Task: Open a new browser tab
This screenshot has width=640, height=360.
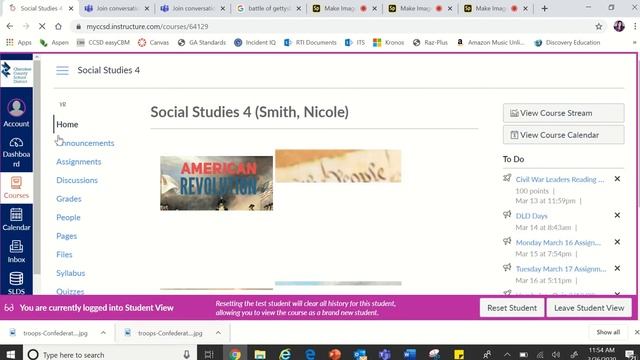Action: tap(544, 8)
